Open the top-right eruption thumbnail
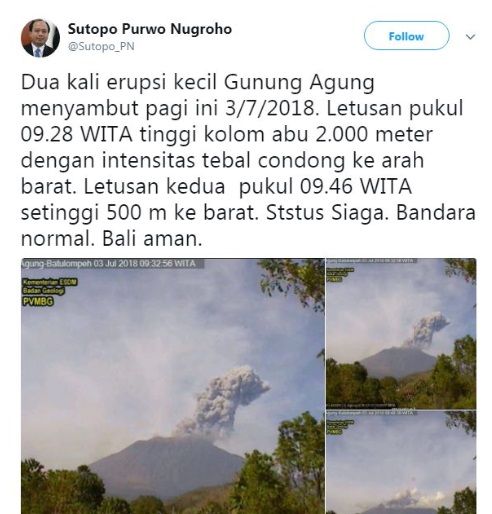Image resolution: width=492 pixels, height=514 pixels. (x=401, y=333)
